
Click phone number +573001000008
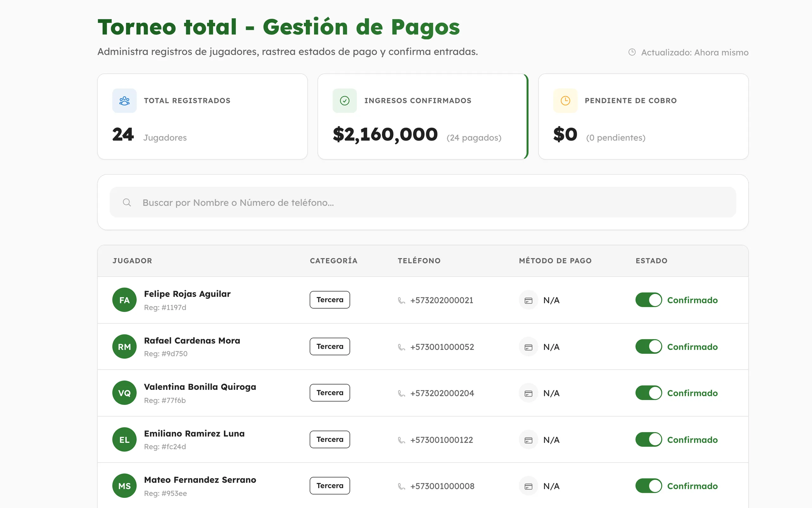(x=442, y=486)
